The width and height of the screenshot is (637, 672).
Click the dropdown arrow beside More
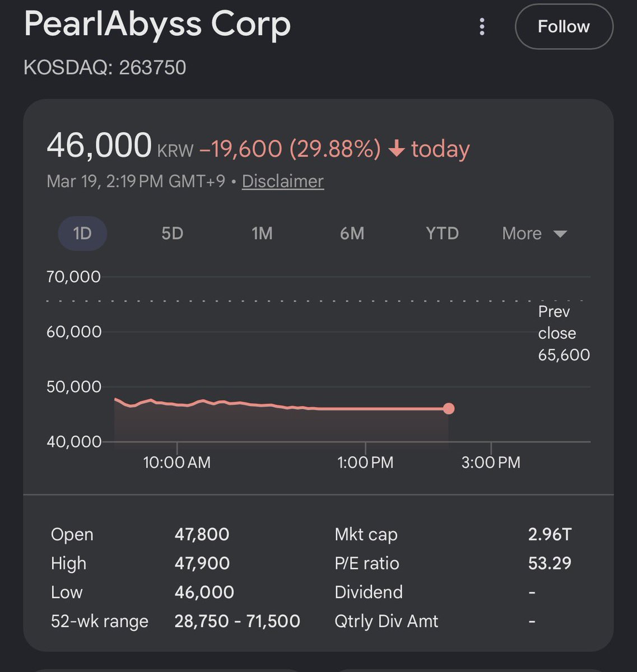point(560,234)
